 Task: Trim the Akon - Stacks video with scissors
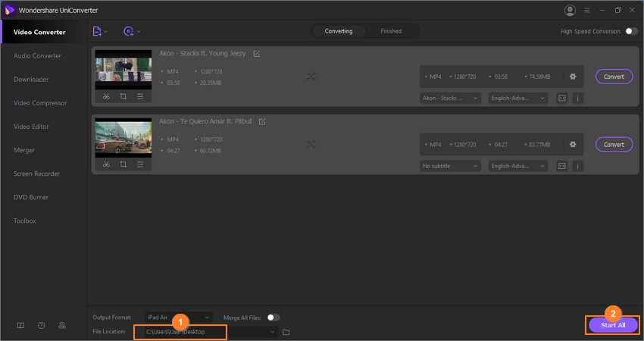(x=106, y=96)
